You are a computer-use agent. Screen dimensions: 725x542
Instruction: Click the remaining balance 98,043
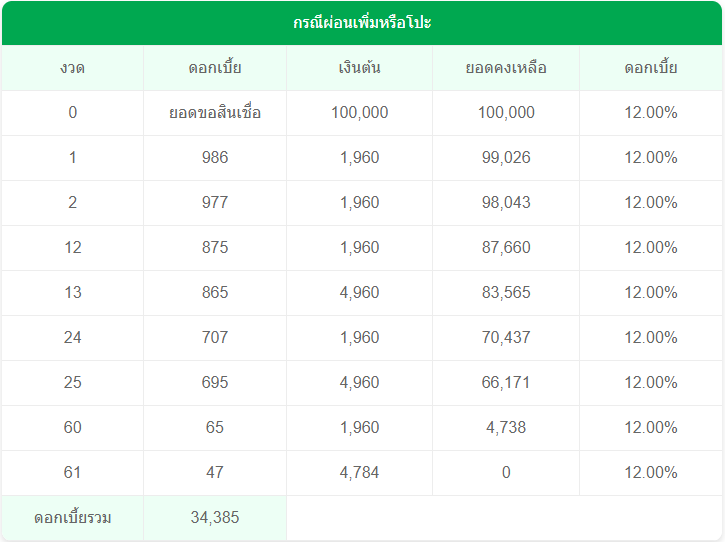[x=506, y=203]
